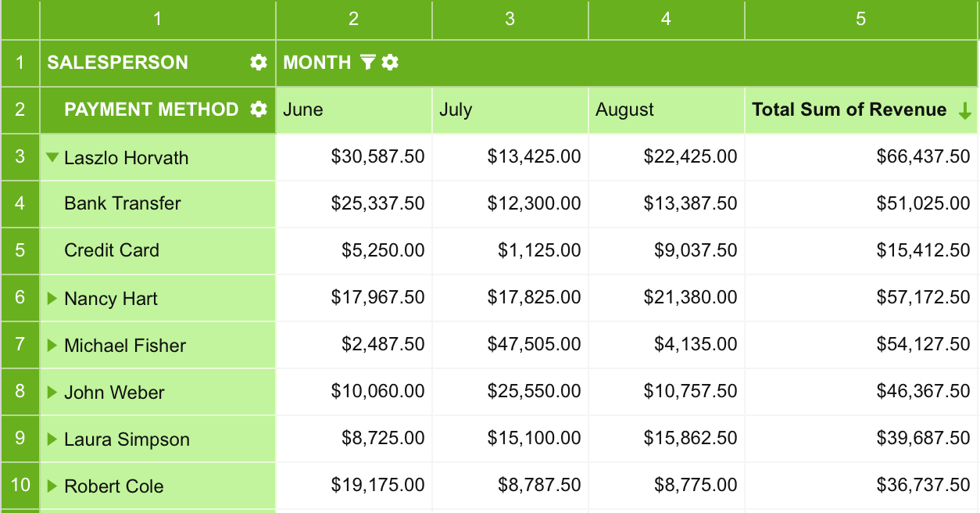Click Laszlo Horvath's June revenue cell
Viewport: 980px width, 513px height.
tap(353, 157)
